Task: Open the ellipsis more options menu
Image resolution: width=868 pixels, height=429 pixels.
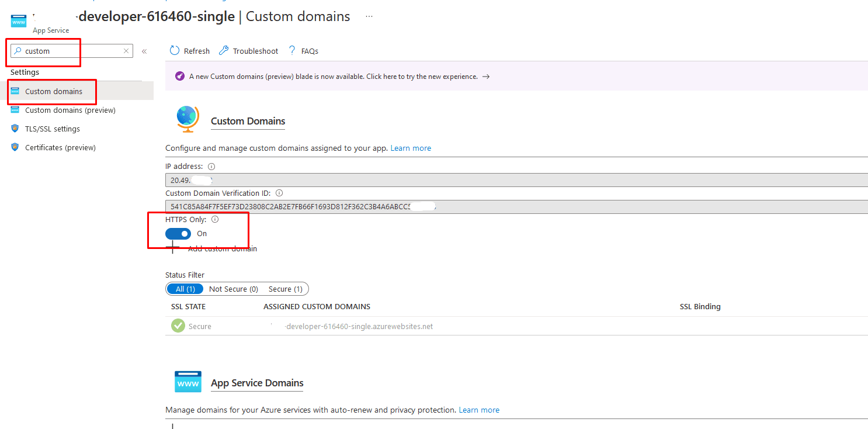Action: tap(369, 16)
